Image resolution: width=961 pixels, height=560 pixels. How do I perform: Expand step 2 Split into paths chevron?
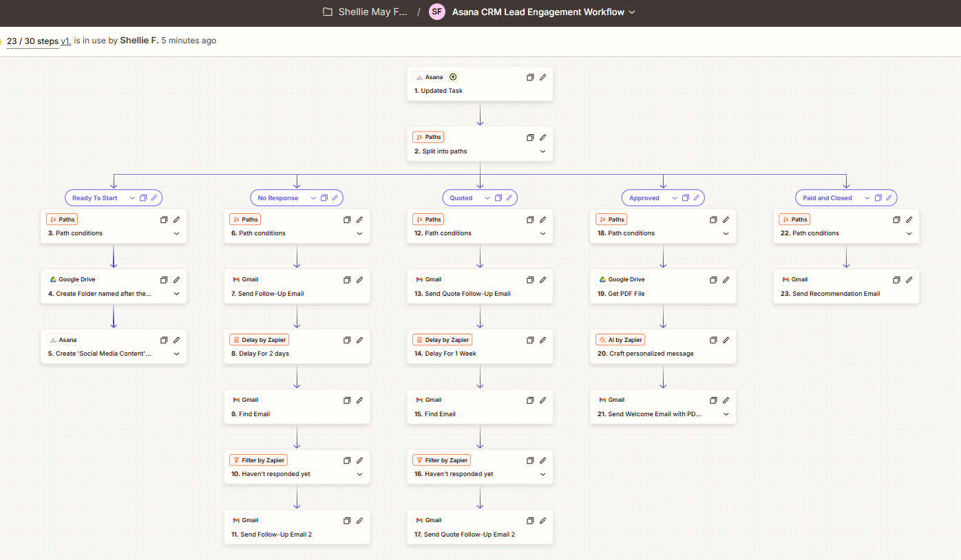[x=542, y=151]
